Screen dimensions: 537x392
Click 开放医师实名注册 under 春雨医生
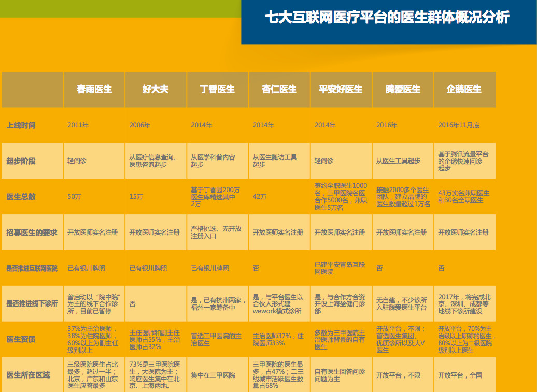tap(93, 233)
